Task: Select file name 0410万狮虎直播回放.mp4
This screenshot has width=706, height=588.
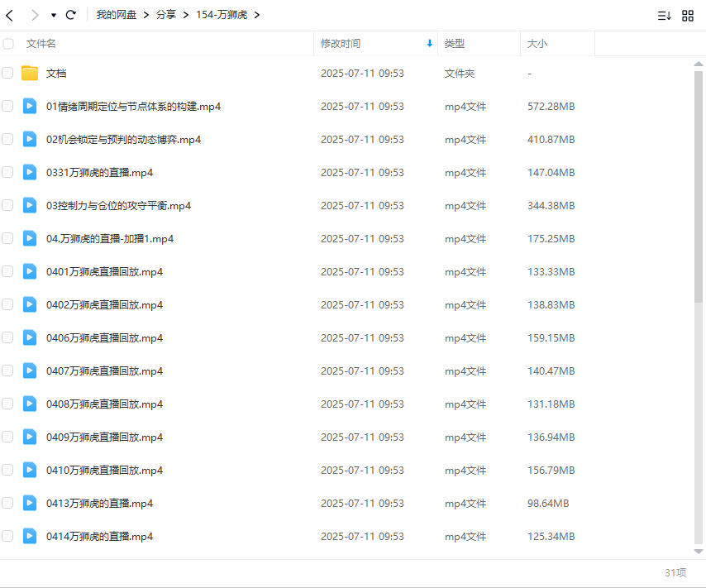Action: click(x=104, y=470)
